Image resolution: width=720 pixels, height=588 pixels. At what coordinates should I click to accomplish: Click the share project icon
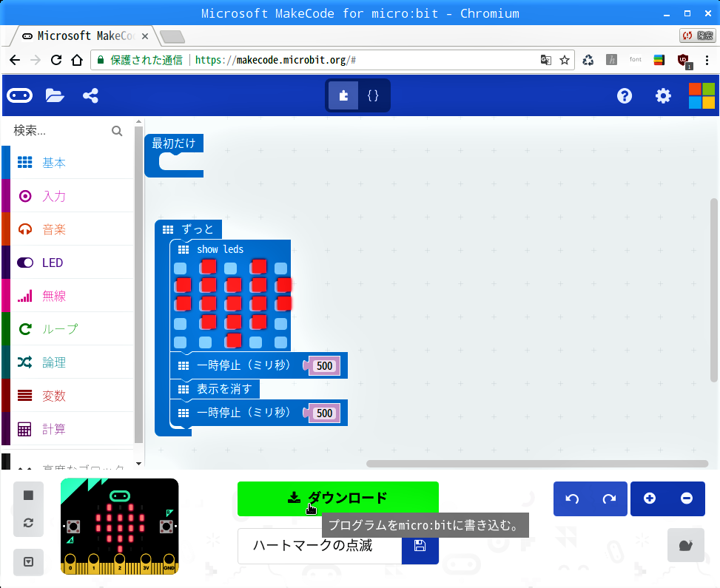point(90,95)
